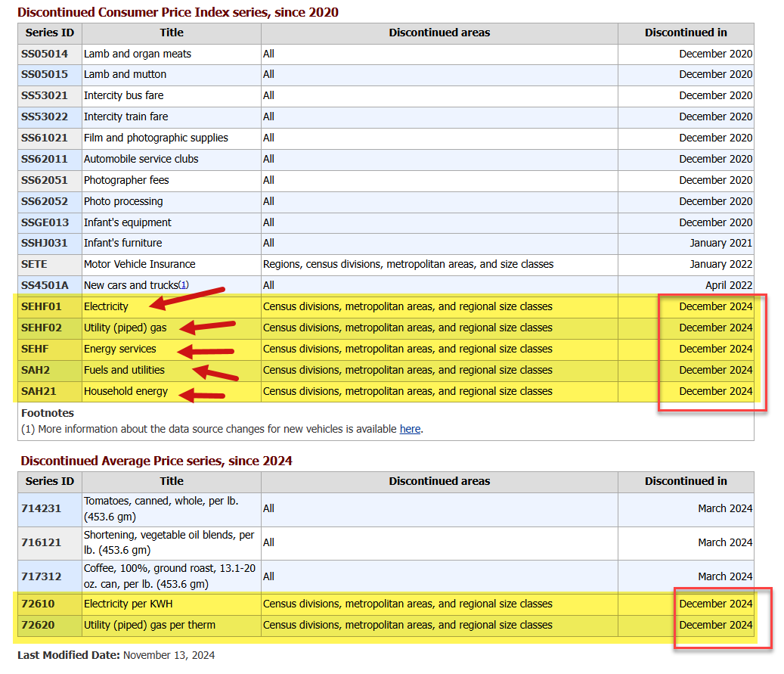Click the 'Last Modified Date' line
The width and height of the screenshot is (784, 674).
116,655
